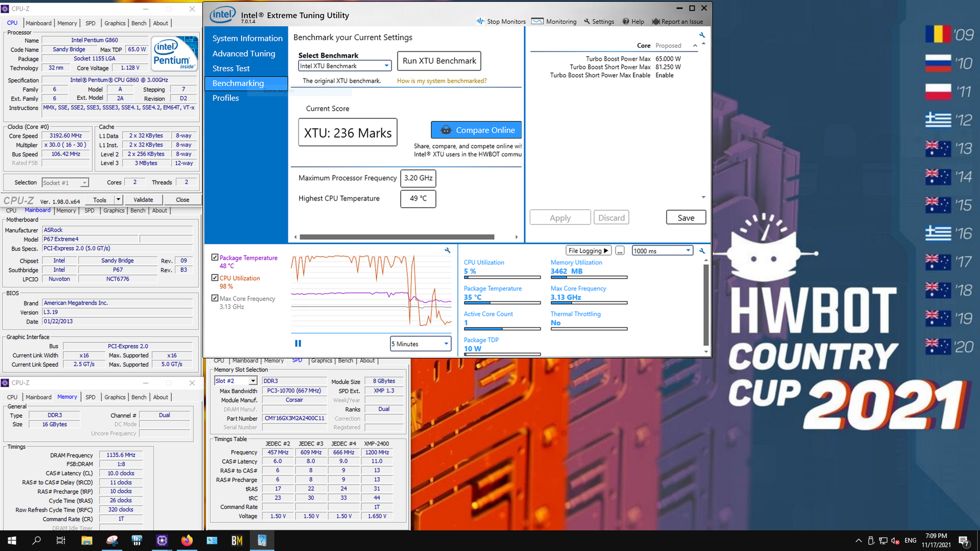980x551 pixels.
Task: Click Run XTU Benchmark button
Action: pos(439,61)
